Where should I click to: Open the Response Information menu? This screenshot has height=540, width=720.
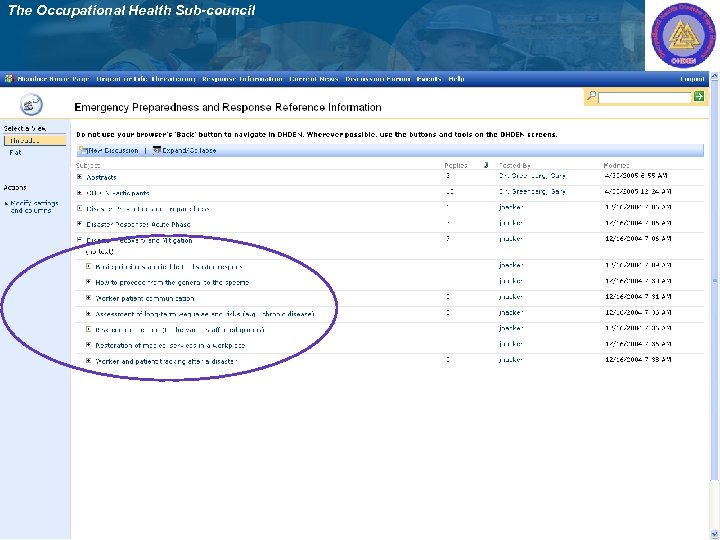[242, 79]
